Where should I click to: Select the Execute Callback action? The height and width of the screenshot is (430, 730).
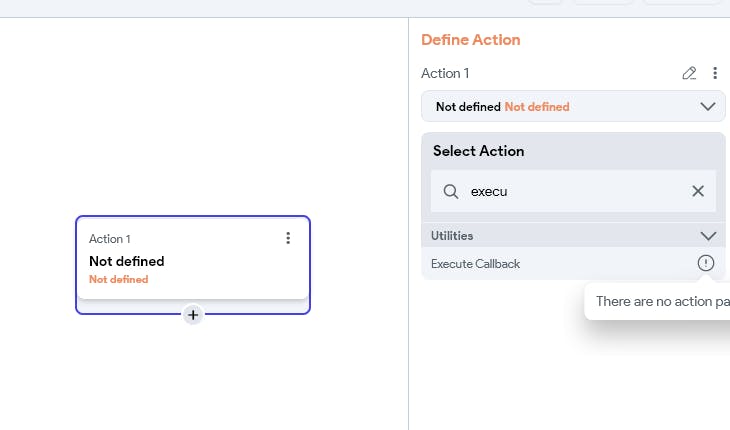click(x=476, y=264)
